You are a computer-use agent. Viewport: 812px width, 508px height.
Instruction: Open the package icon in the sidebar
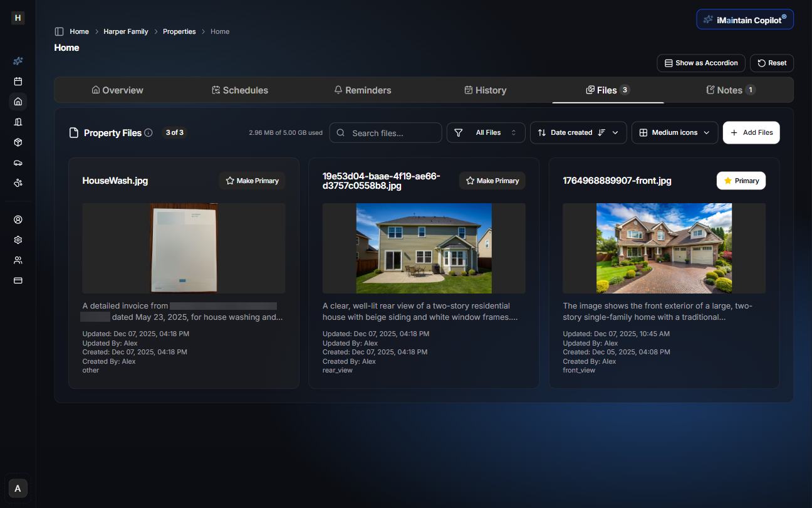coord(18,142)
